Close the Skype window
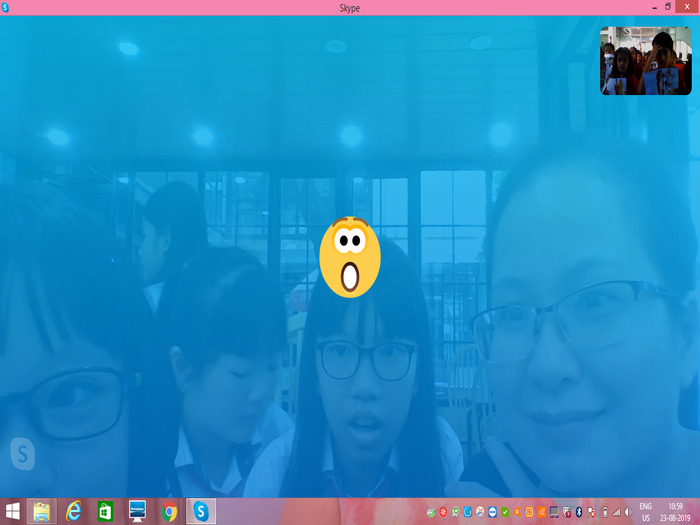This screenshot has width=700, height=525. point(688,7)
